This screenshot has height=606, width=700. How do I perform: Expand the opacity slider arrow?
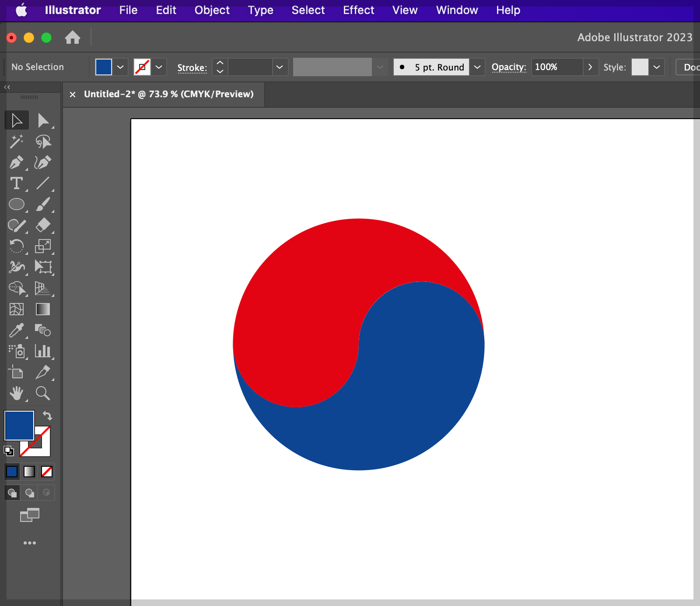(x=590, y=67)
